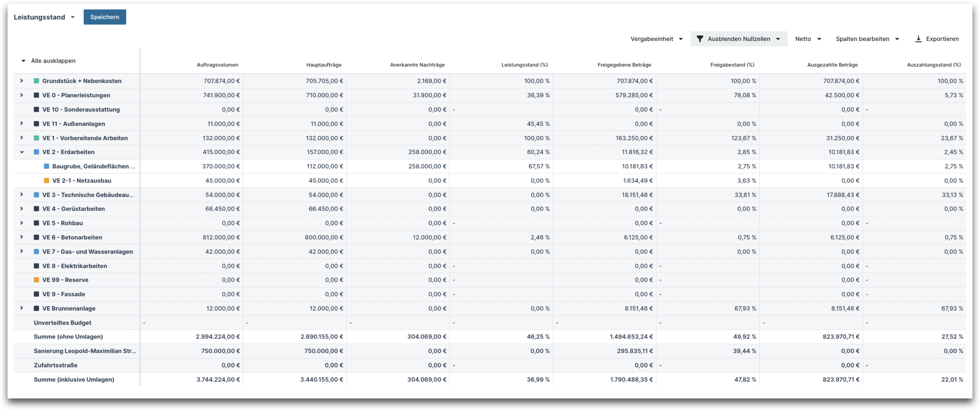The height and width of the screenshot is (410, 980).
Task: Select the Summe (ohne Umlagen) row label
Action: tap(68, 337)
